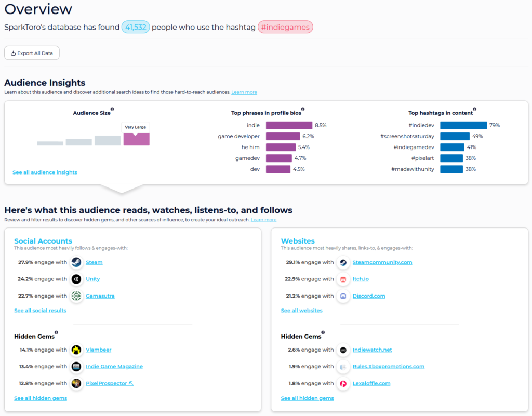532x416 pixels.
Task: Click info icon next to Audience Size
Action: 112,109
